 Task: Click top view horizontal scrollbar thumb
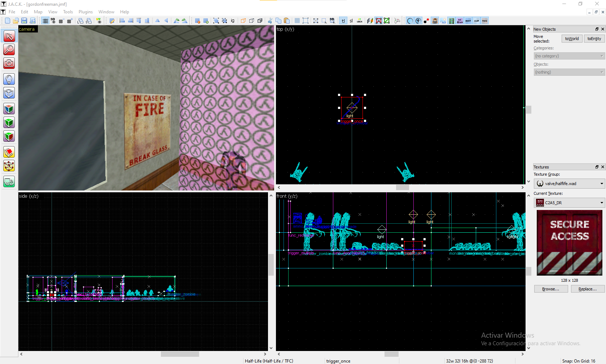point(403,188)
